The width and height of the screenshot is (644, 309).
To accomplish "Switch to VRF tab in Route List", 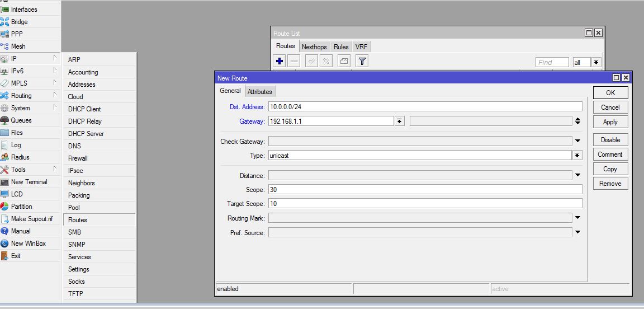I will point(362,47).
